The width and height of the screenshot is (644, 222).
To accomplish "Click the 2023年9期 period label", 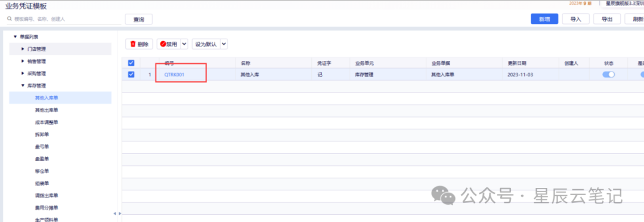I will tap(580, 3).
